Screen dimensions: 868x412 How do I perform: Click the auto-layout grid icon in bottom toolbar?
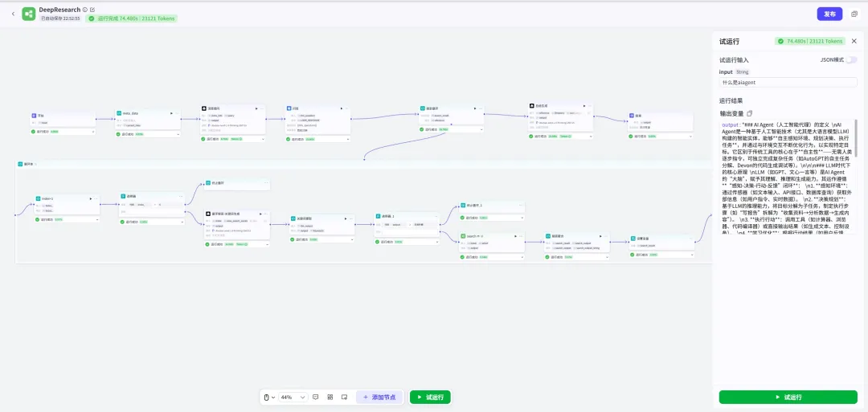330,397
